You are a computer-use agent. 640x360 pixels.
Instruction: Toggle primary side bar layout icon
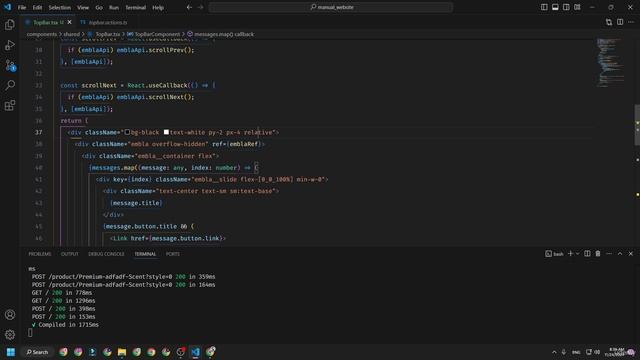544,7
